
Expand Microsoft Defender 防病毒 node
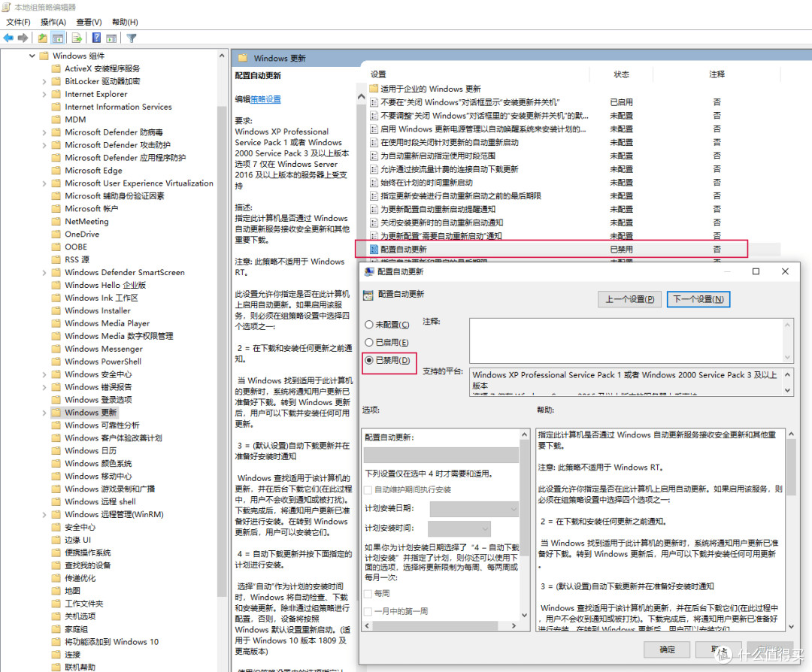pos(44,132)
